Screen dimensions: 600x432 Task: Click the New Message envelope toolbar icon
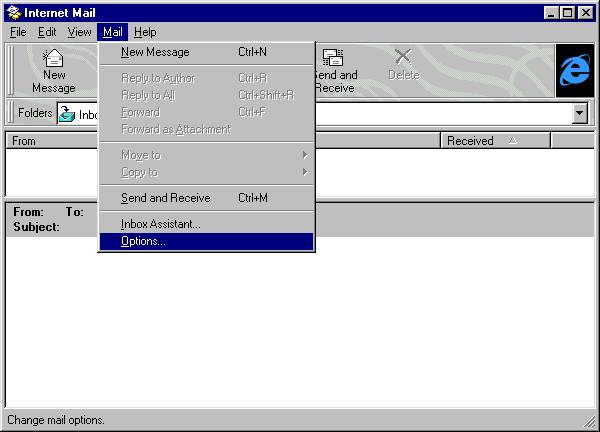click(x=53, y=58)
